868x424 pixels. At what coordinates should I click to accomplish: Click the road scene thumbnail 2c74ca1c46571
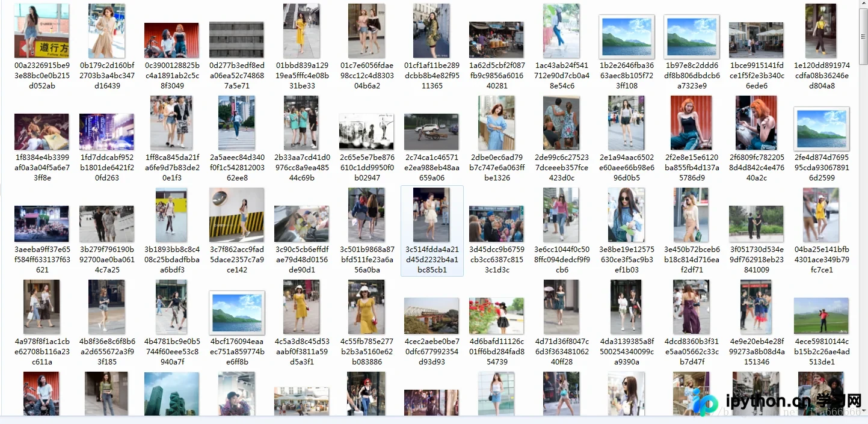(431, 132)
